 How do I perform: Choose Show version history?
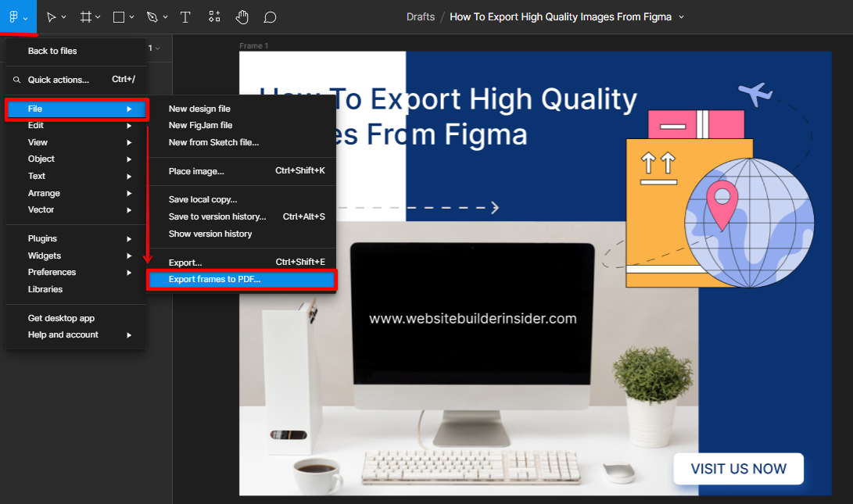(242, 234)
